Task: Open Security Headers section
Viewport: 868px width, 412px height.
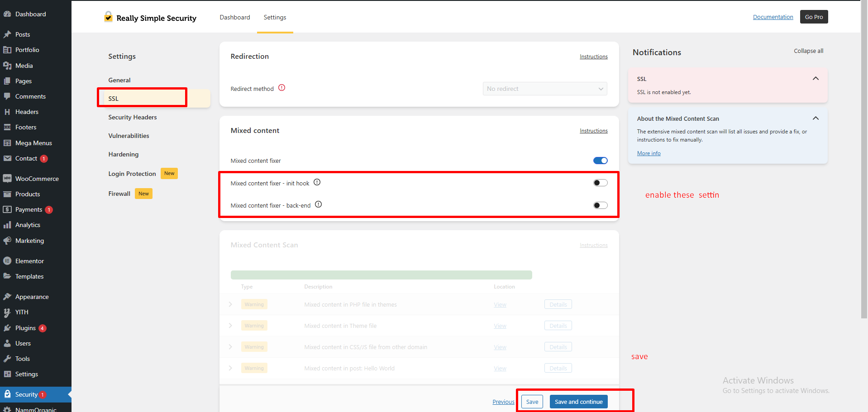Action: click(133, 117)
